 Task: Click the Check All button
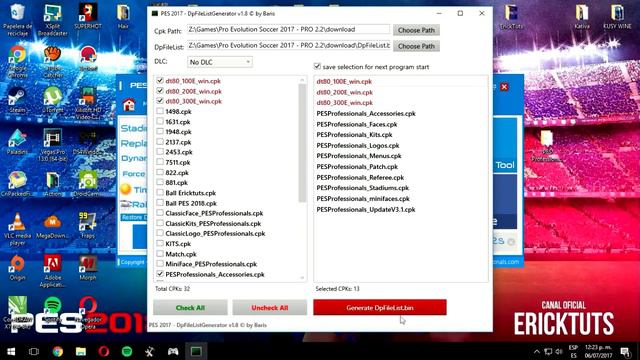pos(190,308)
